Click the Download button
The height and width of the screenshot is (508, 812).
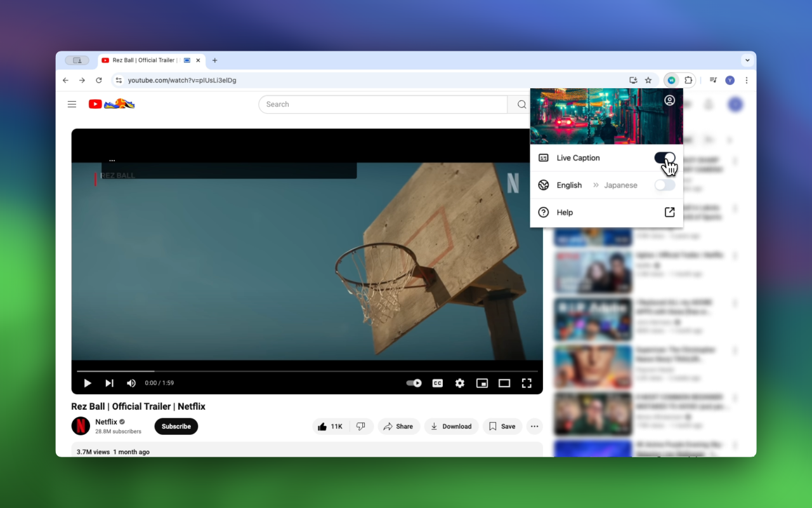pyautogui.click(x=452, y=426)
